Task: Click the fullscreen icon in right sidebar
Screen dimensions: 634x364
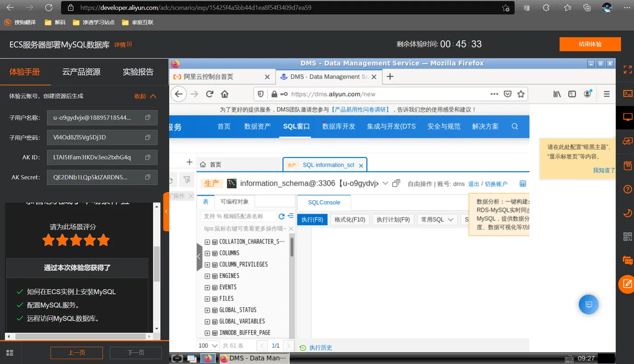Action: point(628,70)
